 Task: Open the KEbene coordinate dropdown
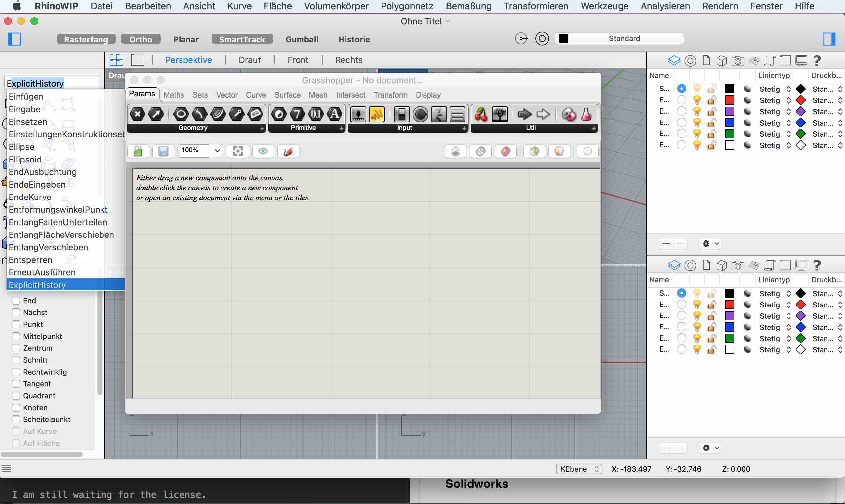[x=579, y=469]
